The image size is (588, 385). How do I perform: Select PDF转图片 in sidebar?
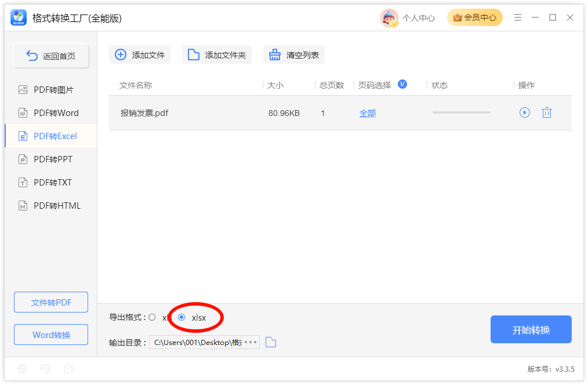point(51,90)
